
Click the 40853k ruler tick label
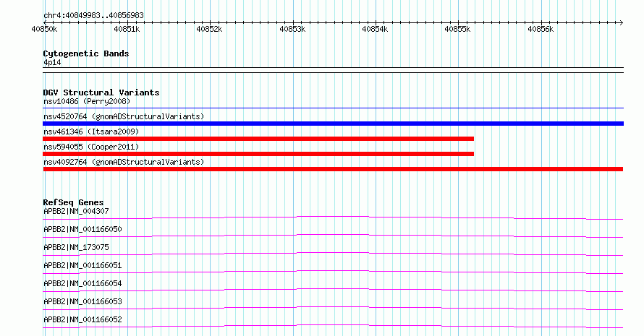coord(292,29)
